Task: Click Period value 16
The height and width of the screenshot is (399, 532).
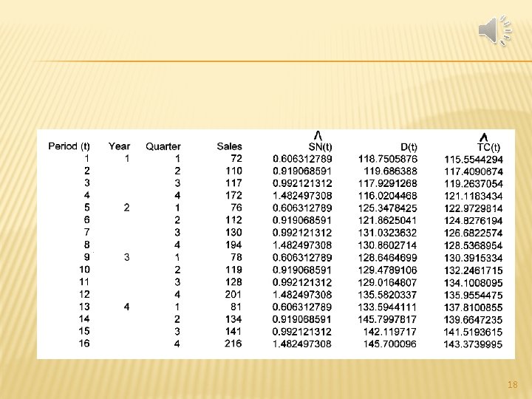Action: pyautogui.click(x=84, y=344)
